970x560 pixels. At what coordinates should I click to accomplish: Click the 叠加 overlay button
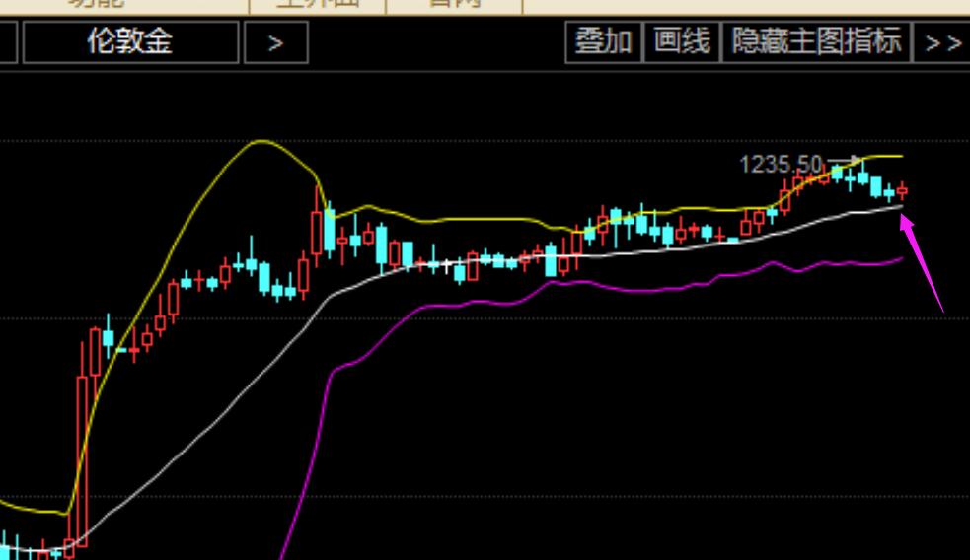pyautogui.click(x=603, y=42)
